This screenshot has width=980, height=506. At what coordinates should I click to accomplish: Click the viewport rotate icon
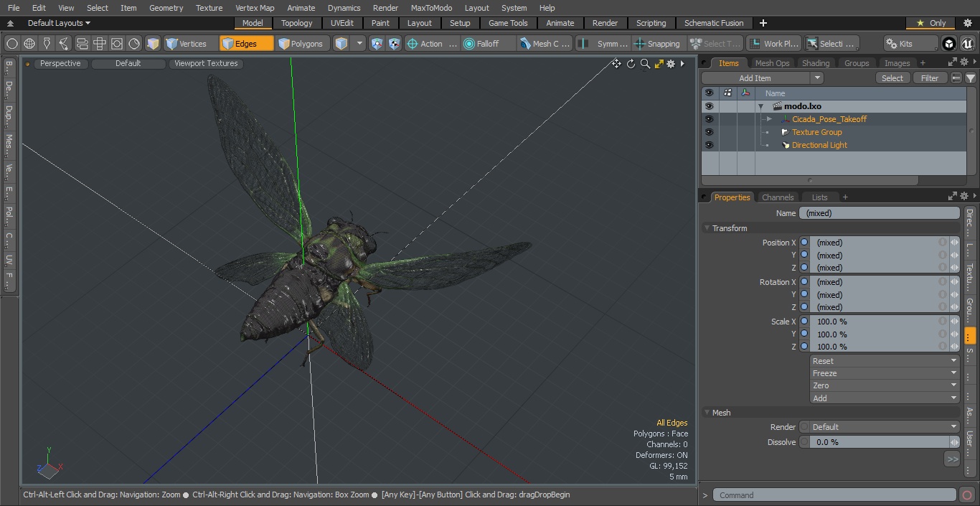[x=631, y=64]
